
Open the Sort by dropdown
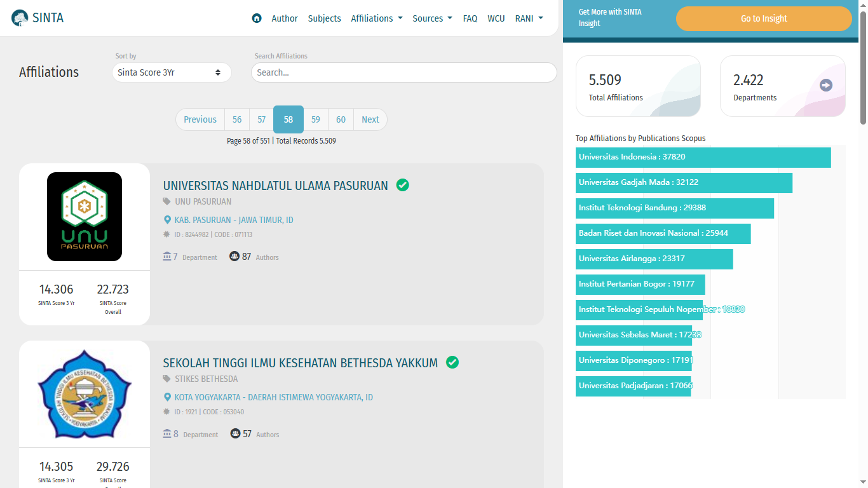pos(172,72)
